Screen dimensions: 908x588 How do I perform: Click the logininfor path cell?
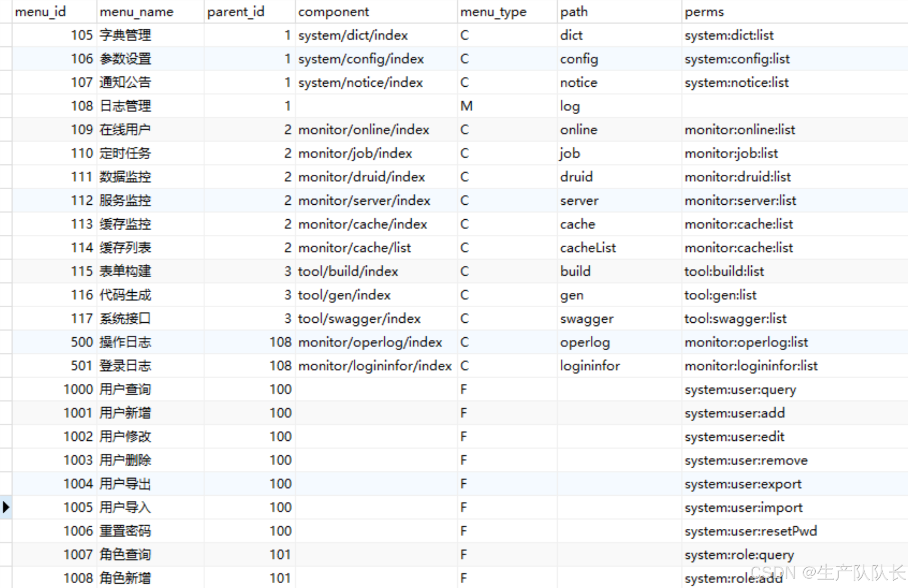[x=590, y=366]
